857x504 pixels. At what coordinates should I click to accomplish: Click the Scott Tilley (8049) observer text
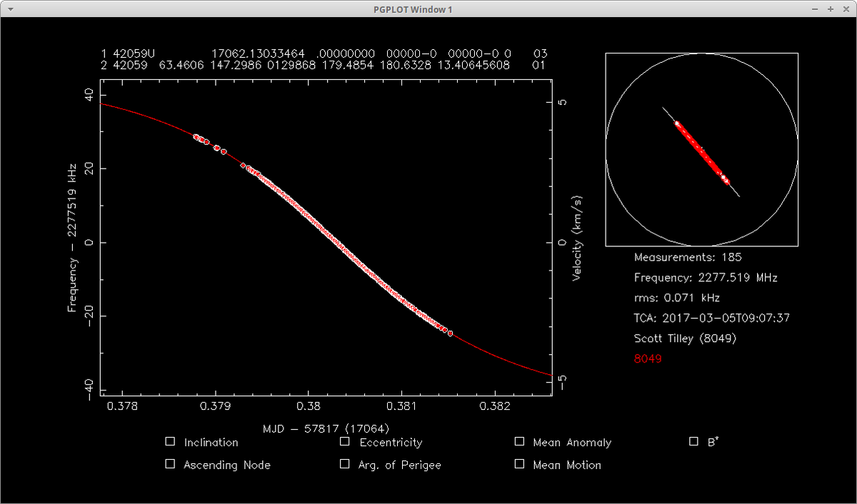684,338
